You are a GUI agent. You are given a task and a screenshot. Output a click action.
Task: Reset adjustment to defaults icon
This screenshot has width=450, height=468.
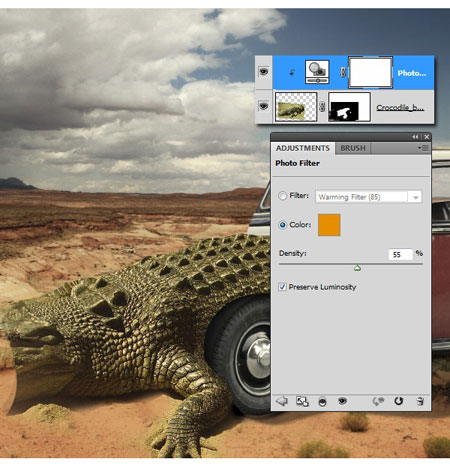coord(398,401)
